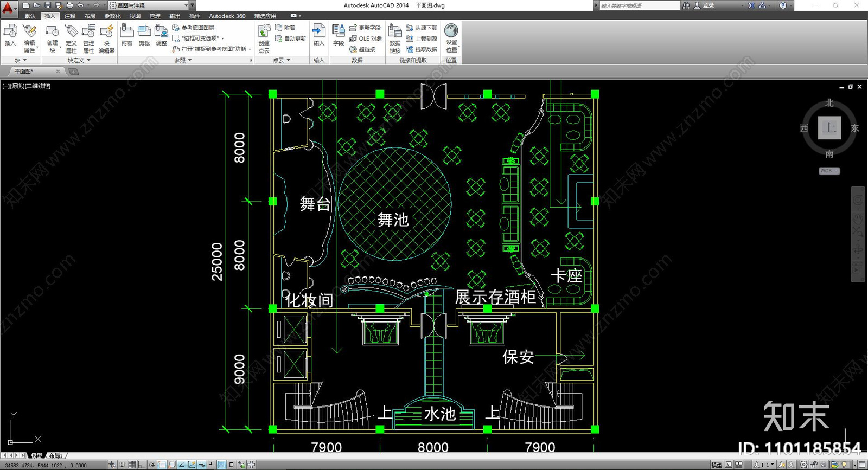Expand the Reference (参照) panel

183,60
